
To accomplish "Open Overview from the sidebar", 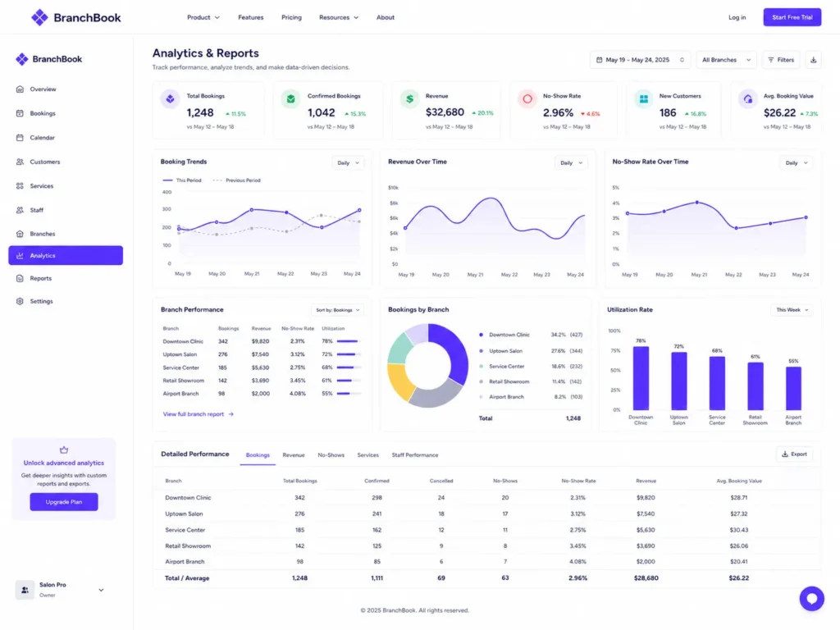I will pos(43,89).
